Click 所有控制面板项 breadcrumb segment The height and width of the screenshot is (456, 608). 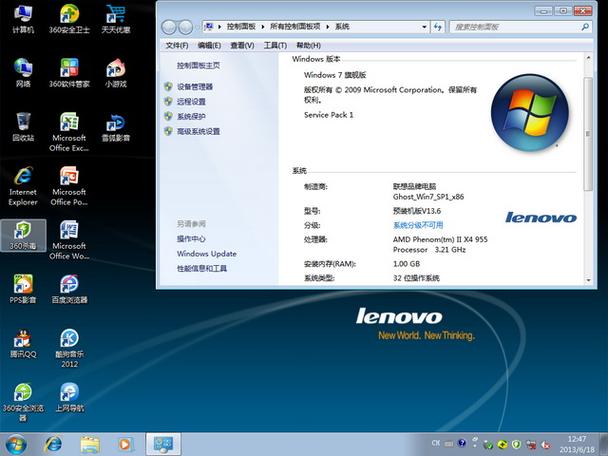pos(299,27)
